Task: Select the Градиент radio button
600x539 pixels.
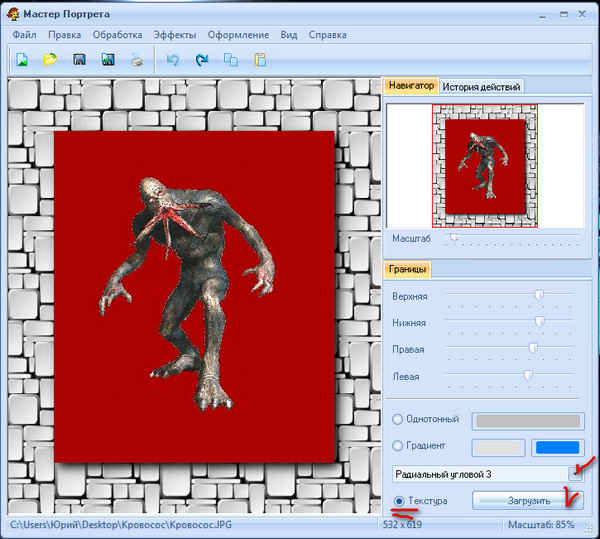Action: point(398,446)
